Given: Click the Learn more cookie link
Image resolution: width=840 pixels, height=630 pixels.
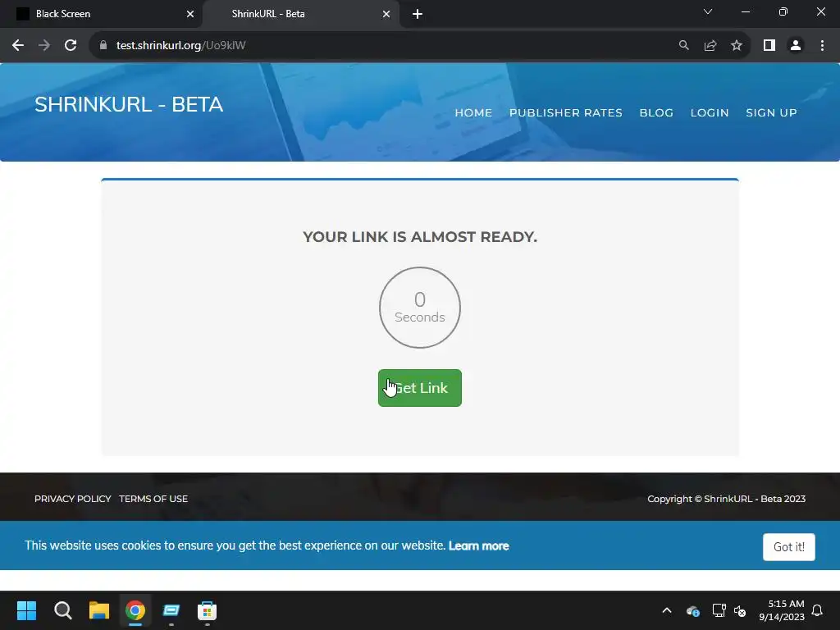Looking at the screenshot, I should click(478, 546).
